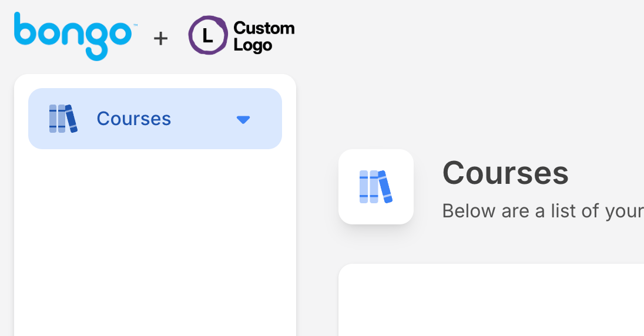Click the white rounded tile behind books icon

pyautogui.click(x=376, y=187)
